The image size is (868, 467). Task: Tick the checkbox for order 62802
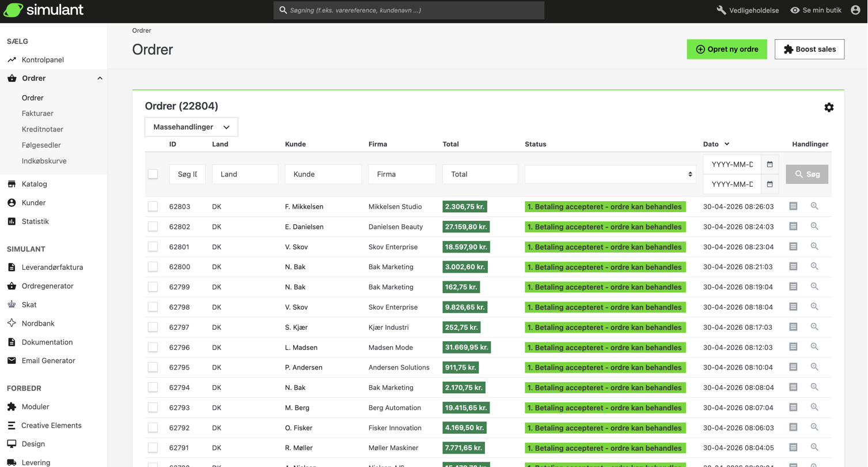pos(153,227)
